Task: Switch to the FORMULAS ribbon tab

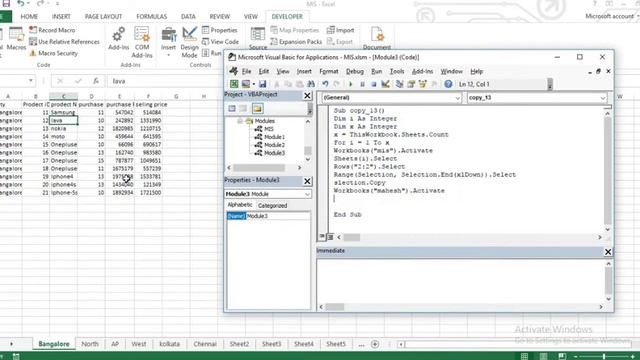Action: coord(151,17)
